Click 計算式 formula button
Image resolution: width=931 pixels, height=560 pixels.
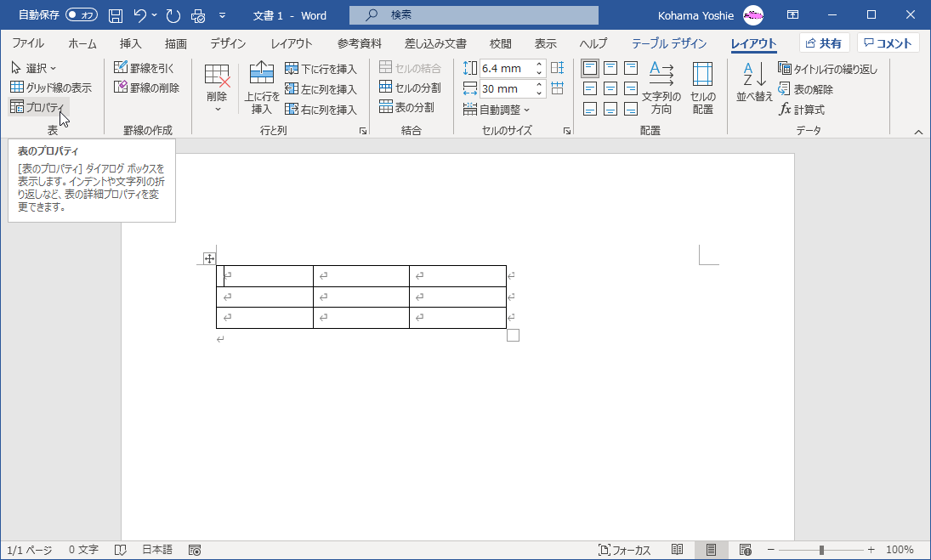(x=802, y=109)
